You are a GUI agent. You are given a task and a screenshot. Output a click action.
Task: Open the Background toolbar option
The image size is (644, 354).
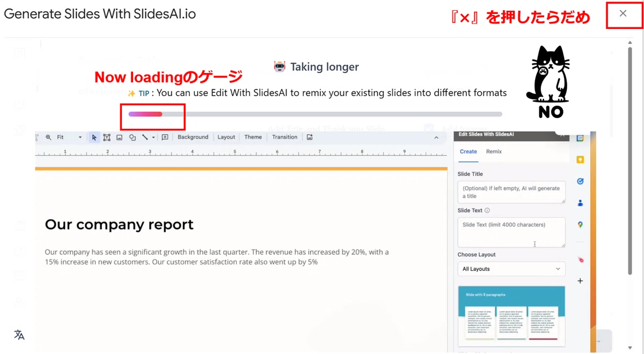193,137
